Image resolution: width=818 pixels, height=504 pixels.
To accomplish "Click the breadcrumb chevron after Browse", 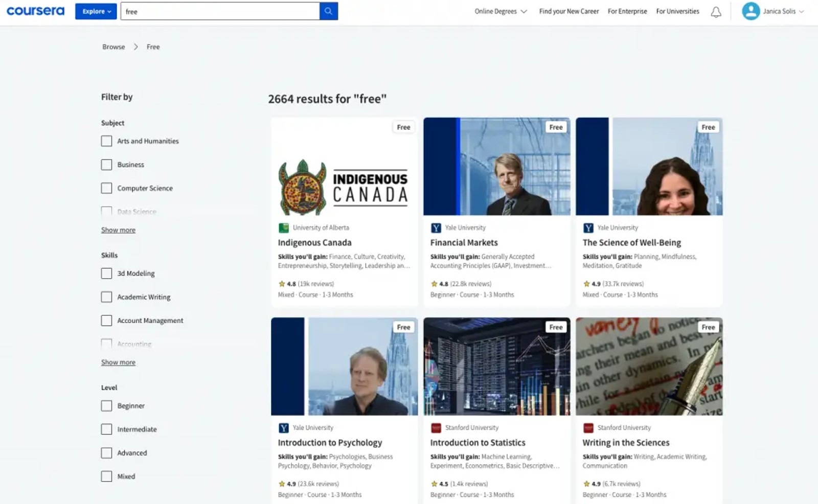I will click(x=136, y=47).
